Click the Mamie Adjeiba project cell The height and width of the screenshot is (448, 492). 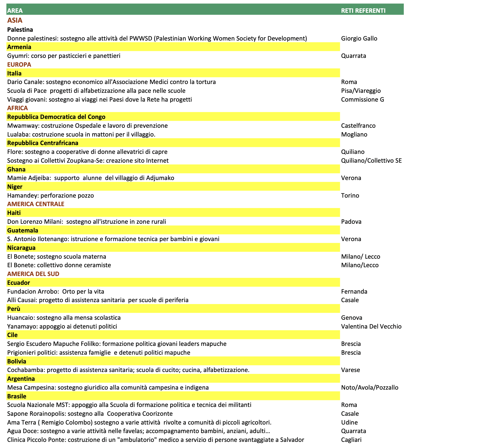pos(91,178)
